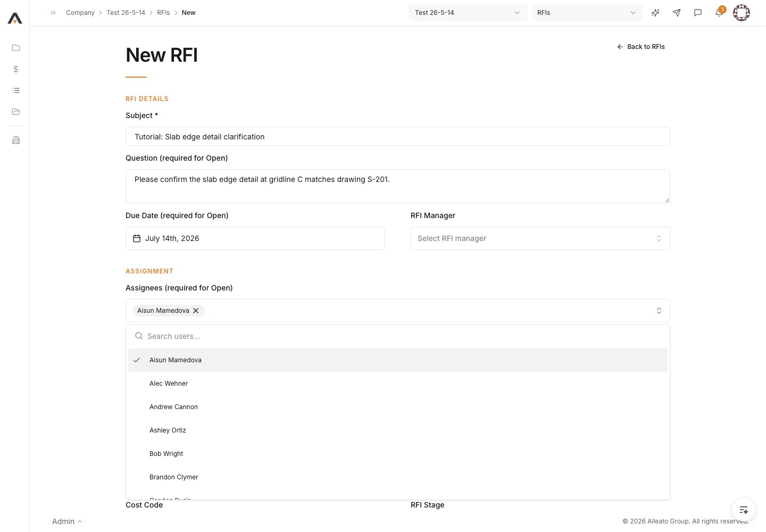766x532 pixels.
Task: Click the search magnifier icon in user list
Action: click(139, 336)
